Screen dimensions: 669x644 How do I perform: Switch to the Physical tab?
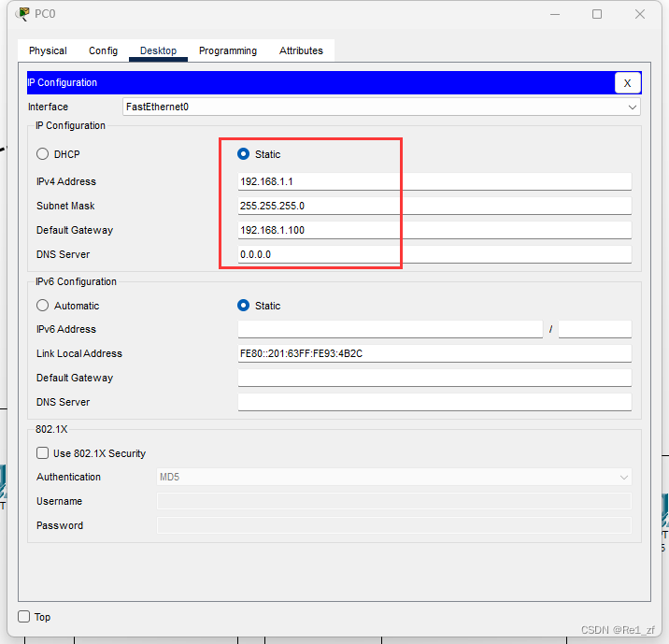pos(48,50)
